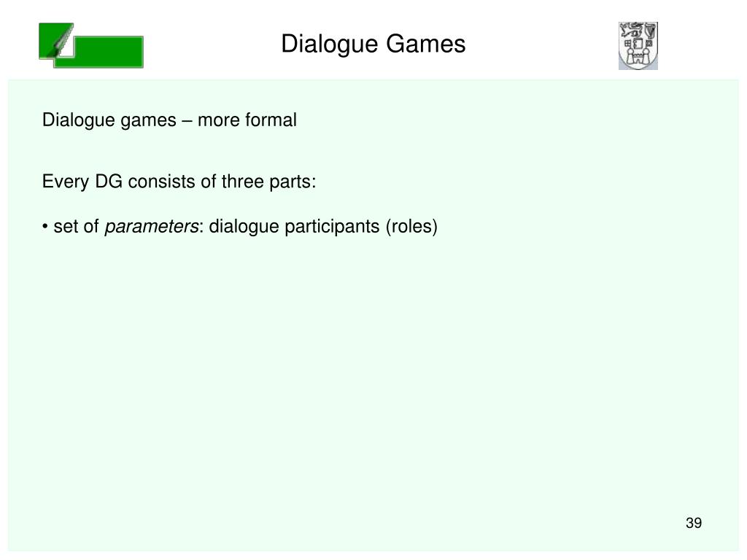Click the castle at the crest's bottom

point(638,57)
